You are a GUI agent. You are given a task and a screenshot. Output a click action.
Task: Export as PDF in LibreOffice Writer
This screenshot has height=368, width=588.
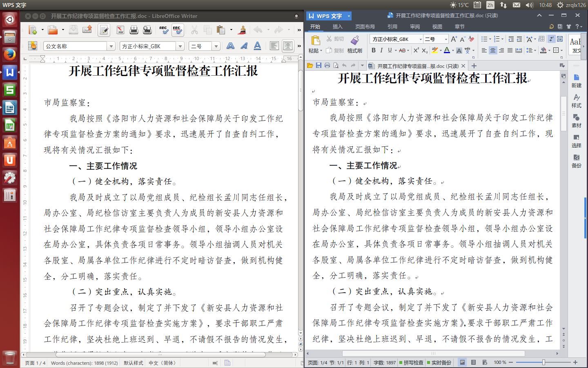click(x=120, y=30)
